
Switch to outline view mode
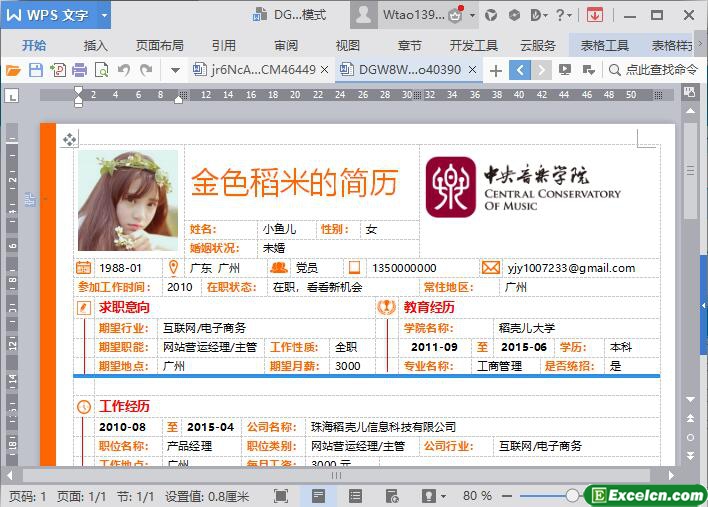(x=355, y=496)
